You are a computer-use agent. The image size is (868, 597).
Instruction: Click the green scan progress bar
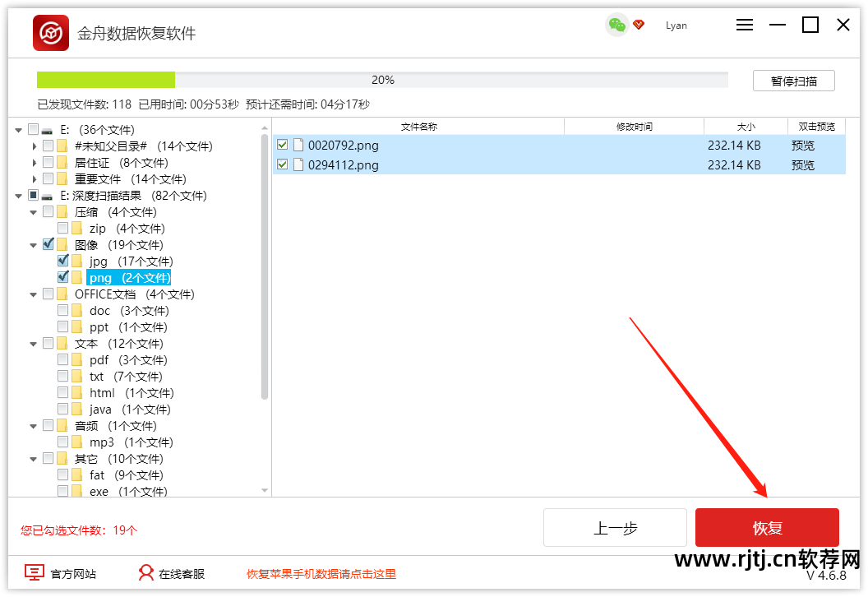pyautogui.click(x=105, y=79)
